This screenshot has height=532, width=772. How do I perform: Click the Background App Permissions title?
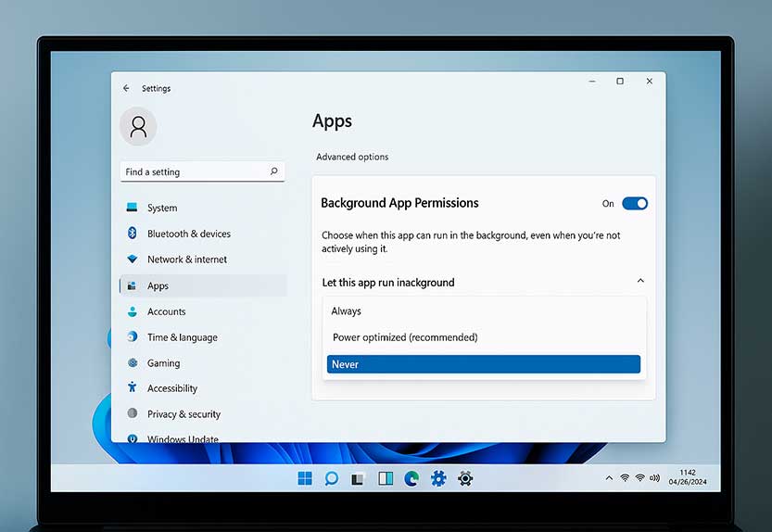pos(399,203)
